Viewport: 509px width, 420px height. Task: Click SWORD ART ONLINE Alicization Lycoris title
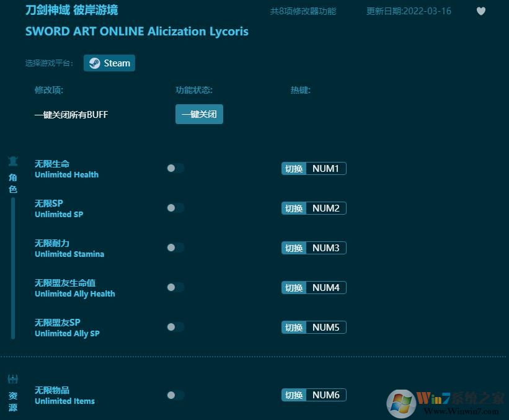click(x=136, y=32)
